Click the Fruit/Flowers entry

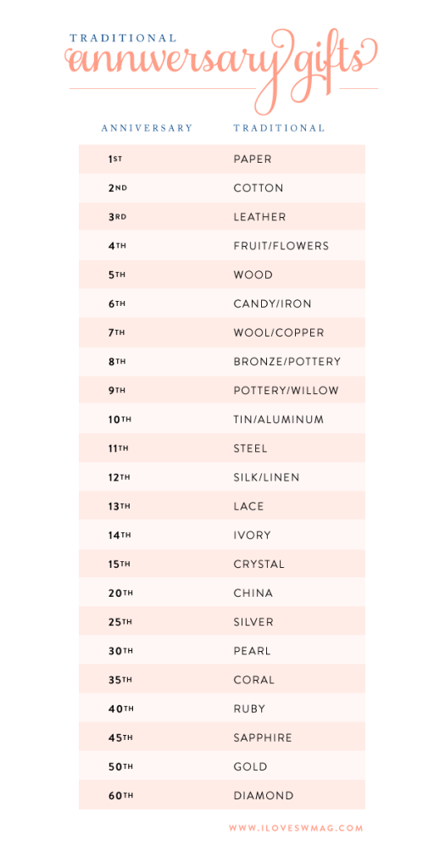tap(281, 246)
